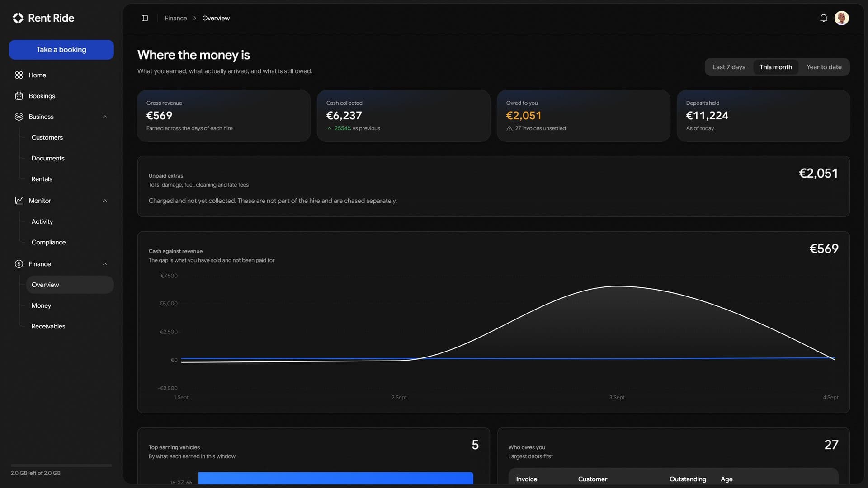Click the Deposits held €11,224 value
This screenshot has width=868, height=488.
[707, 116]
